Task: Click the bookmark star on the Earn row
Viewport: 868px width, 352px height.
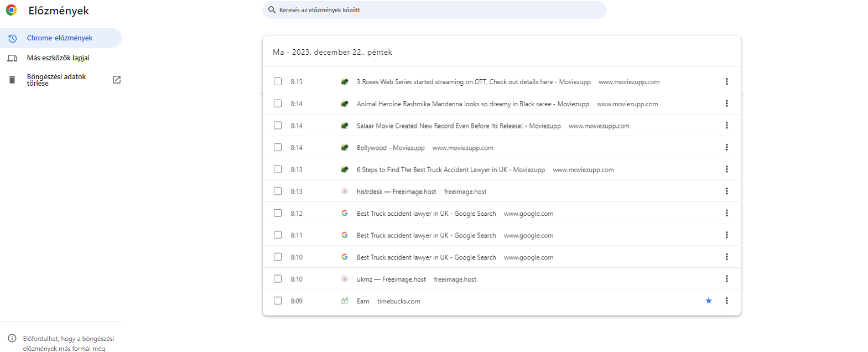Action: [709, 301]
